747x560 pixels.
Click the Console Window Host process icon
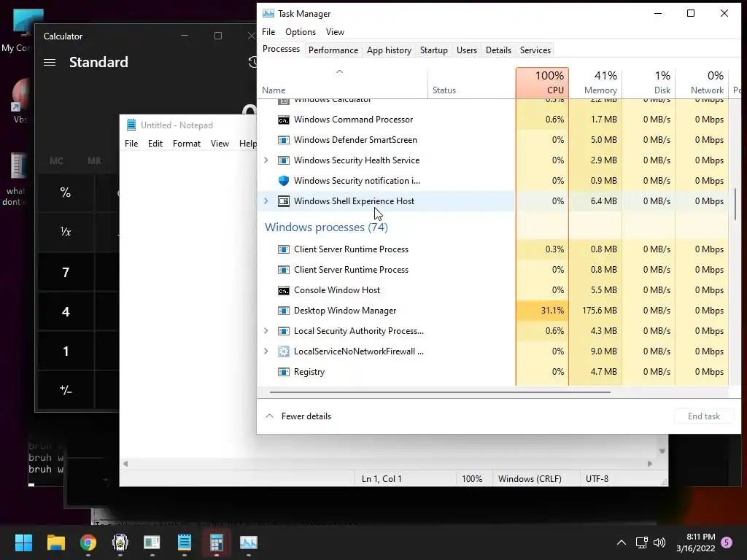pyautogui.click(x=284, y=290)
